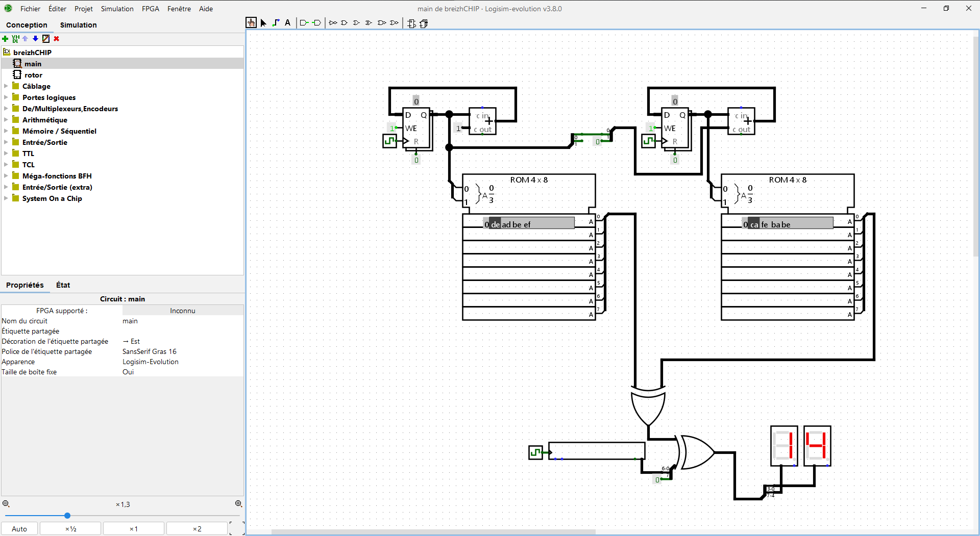
Task: Zoom in with magnifier plus icon
Action: [238, 504]
